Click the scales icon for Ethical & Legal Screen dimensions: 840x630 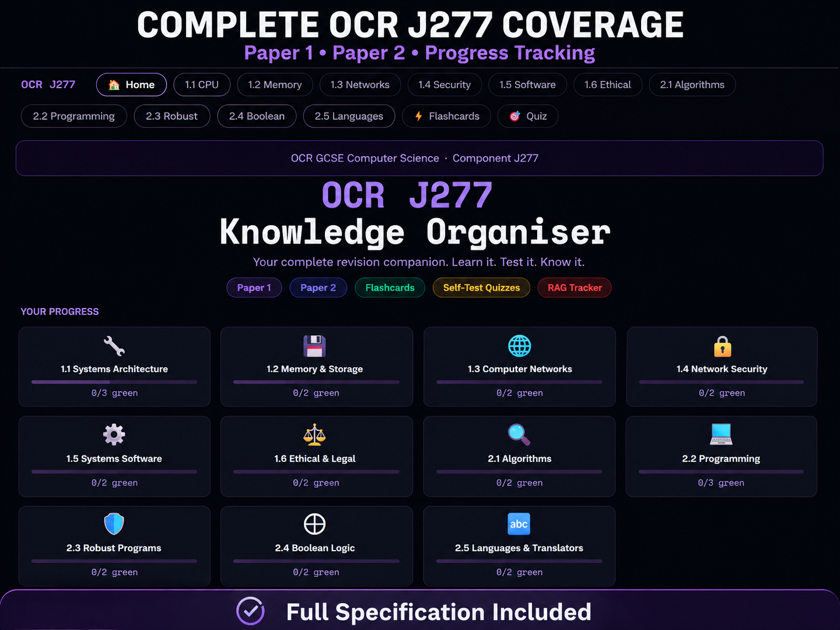pyautogui.click(x=314, y=435)
